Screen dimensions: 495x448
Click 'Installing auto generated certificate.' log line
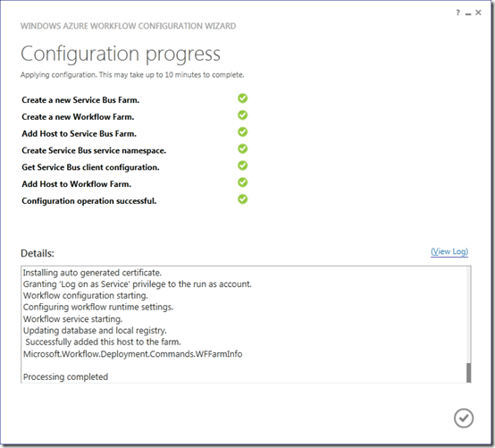pyautogui.click(x=92, y=273)
